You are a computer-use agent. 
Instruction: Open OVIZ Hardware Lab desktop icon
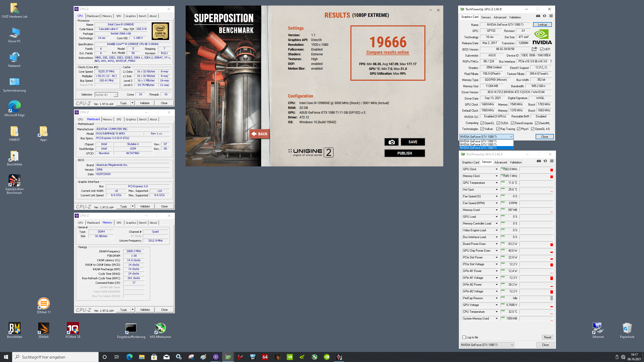pos(15,11)
